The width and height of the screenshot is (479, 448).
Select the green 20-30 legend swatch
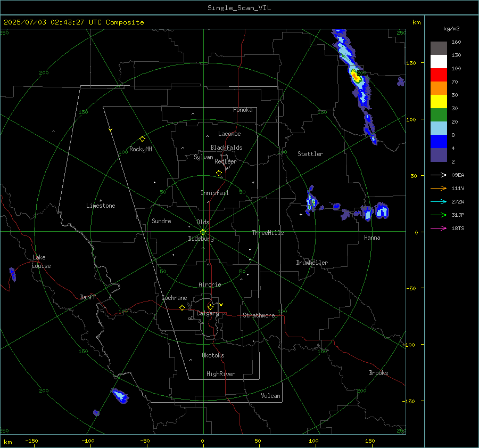[439, 115]
